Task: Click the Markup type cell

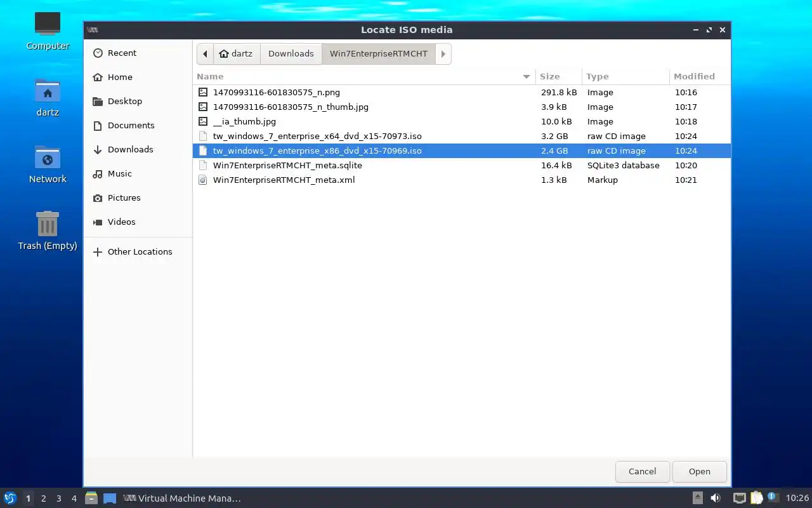Action: tap(603, 180)
